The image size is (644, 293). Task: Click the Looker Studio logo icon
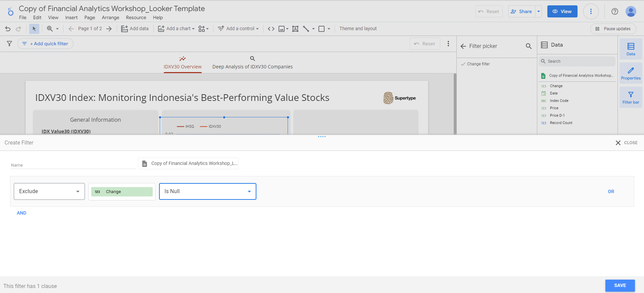tap(11, 12)
